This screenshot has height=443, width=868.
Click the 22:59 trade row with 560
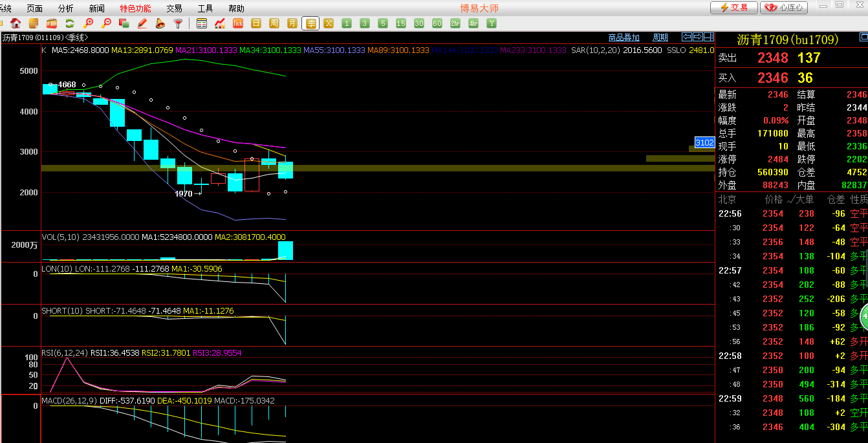coord(792,398)
